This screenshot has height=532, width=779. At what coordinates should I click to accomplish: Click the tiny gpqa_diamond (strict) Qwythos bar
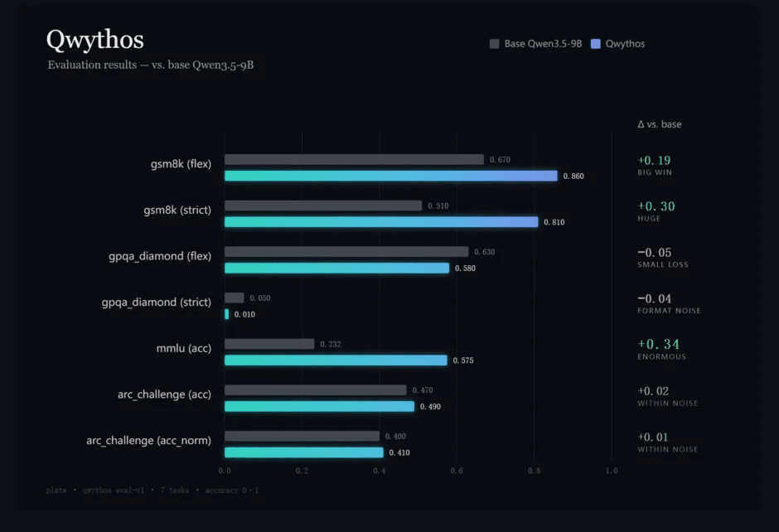[226, 314]
